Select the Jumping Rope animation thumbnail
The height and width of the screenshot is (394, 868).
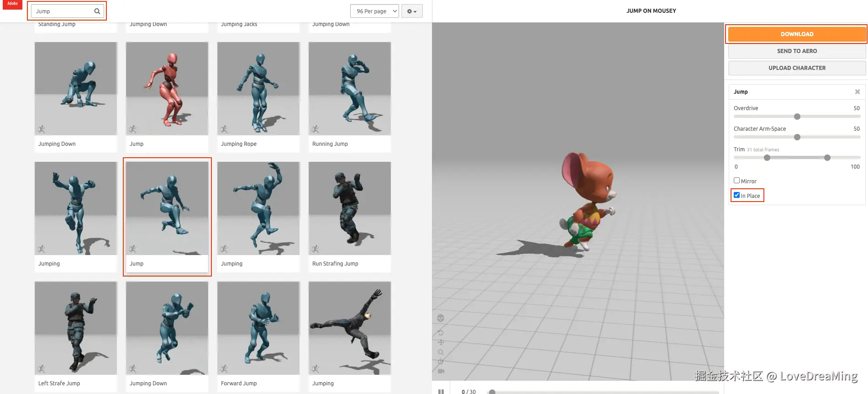258,89
